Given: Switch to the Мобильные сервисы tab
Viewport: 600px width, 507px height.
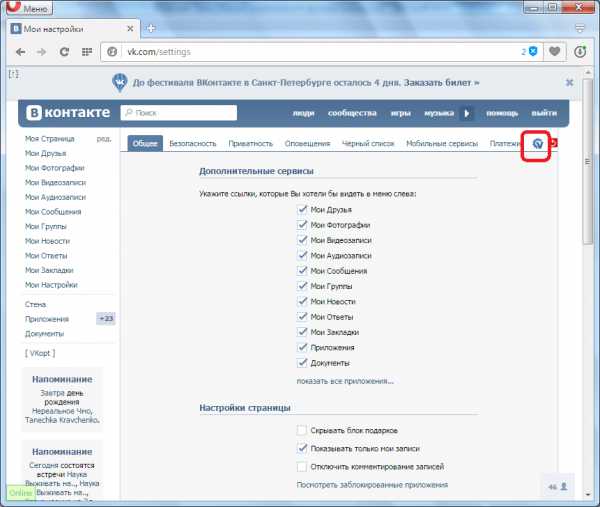Looking at the screenshot, I should click(442, 143).
